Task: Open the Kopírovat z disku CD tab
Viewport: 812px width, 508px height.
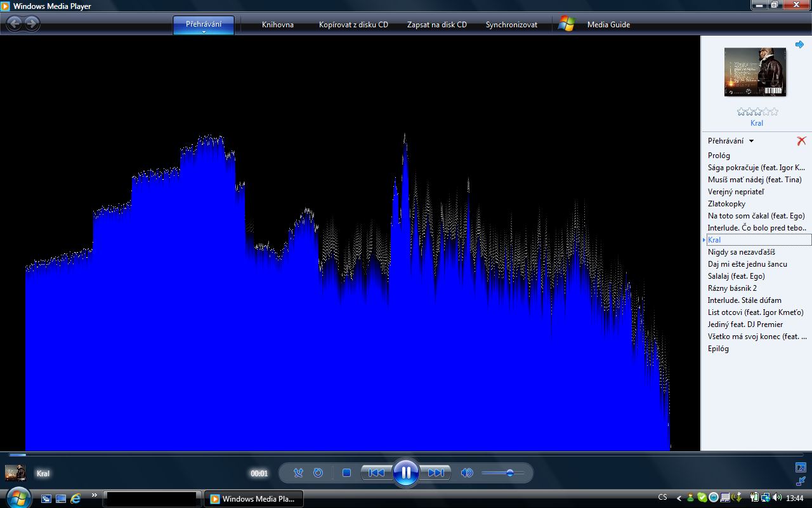Action: (x=353, y=25)
